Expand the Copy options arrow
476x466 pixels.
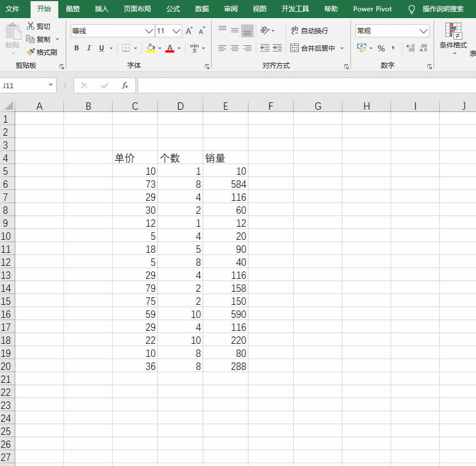[57, 40]
